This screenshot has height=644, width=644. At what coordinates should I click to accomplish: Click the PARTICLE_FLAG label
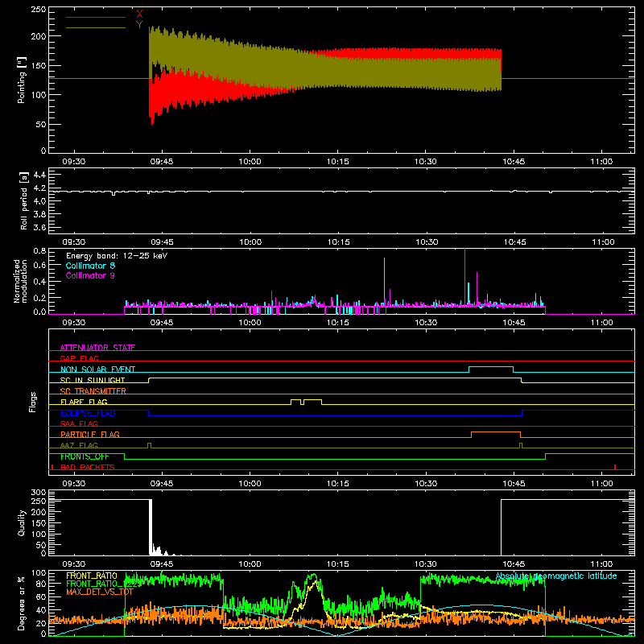[x=90, y=434]
